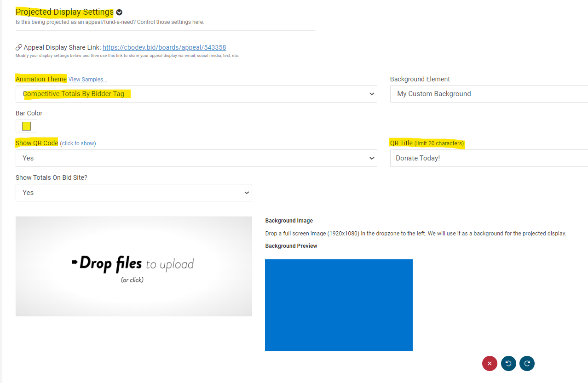Click the chain link icon beside Appeal Display
This screenshot has height=383, width=588.
coord(19,47)
